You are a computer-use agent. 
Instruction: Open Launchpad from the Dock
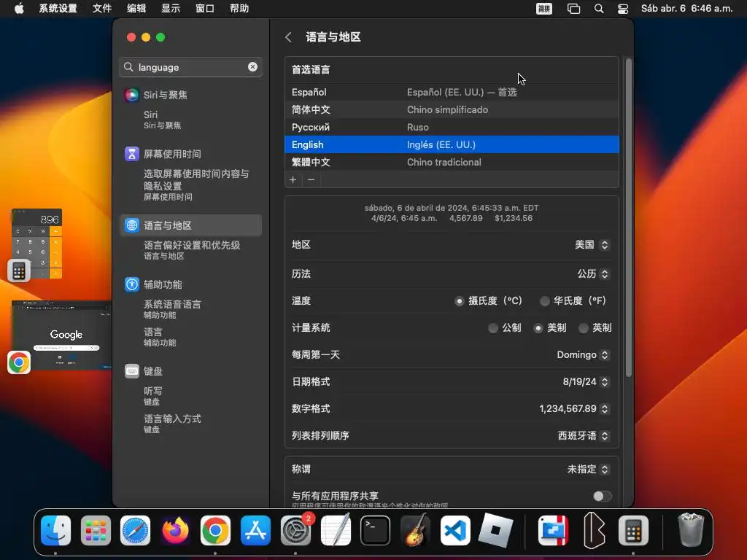point(96,531)
